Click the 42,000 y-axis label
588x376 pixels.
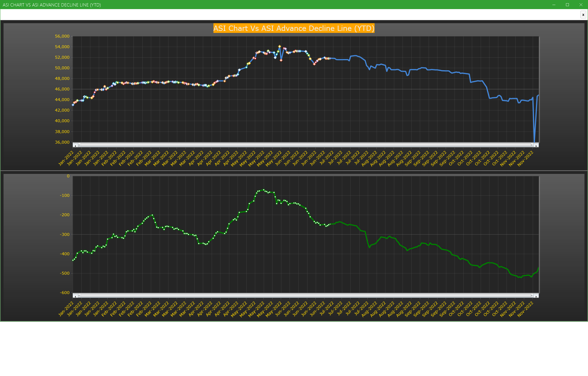point(62,110)
